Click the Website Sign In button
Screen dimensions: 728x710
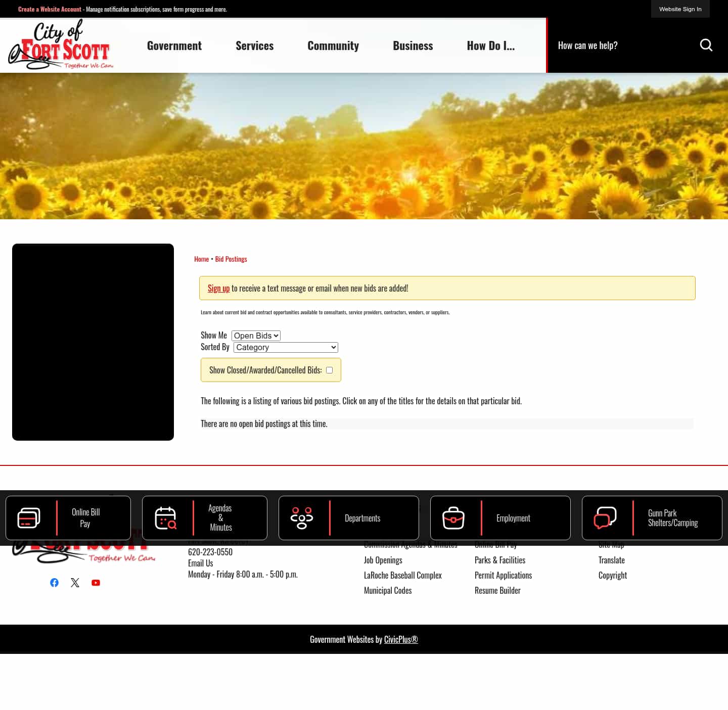click(x=680, y=9)
